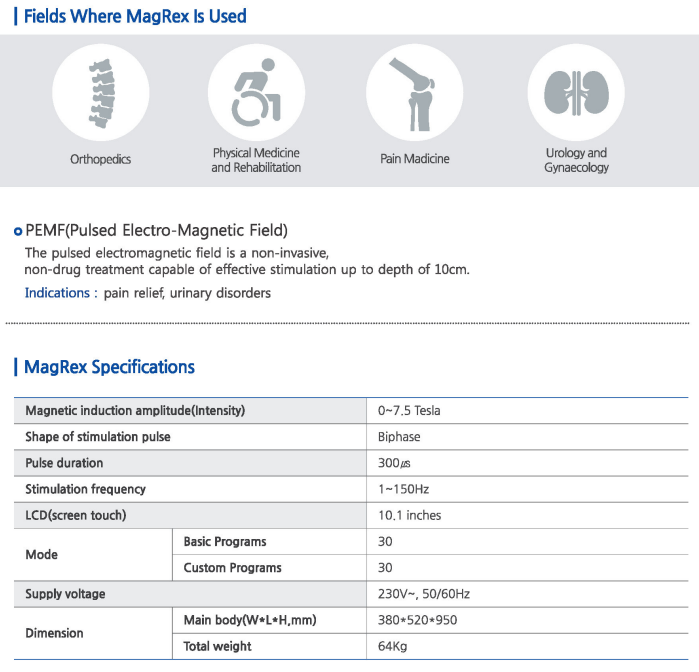Click the '10.1 inches' value
699x672 pixels.
click(410, 515)
